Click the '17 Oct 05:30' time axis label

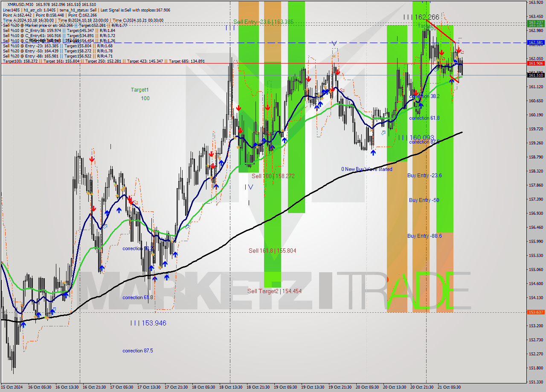[122, 387]
